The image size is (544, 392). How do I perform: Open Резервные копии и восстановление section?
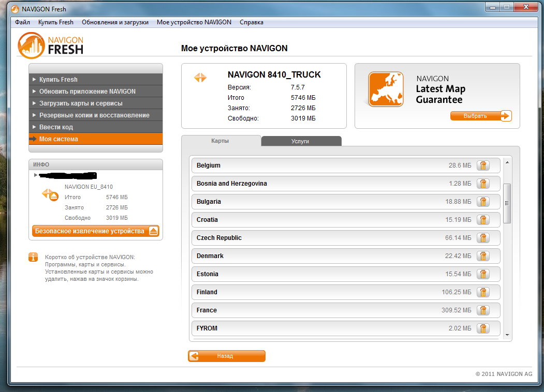[94, 115]
